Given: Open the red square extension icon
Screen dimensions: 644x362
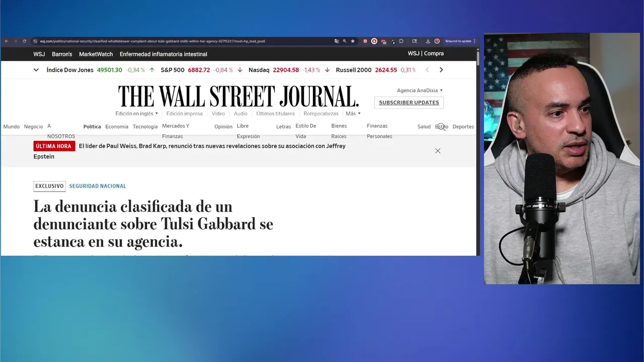Looking at the screenshot, I should pos(365,41).
